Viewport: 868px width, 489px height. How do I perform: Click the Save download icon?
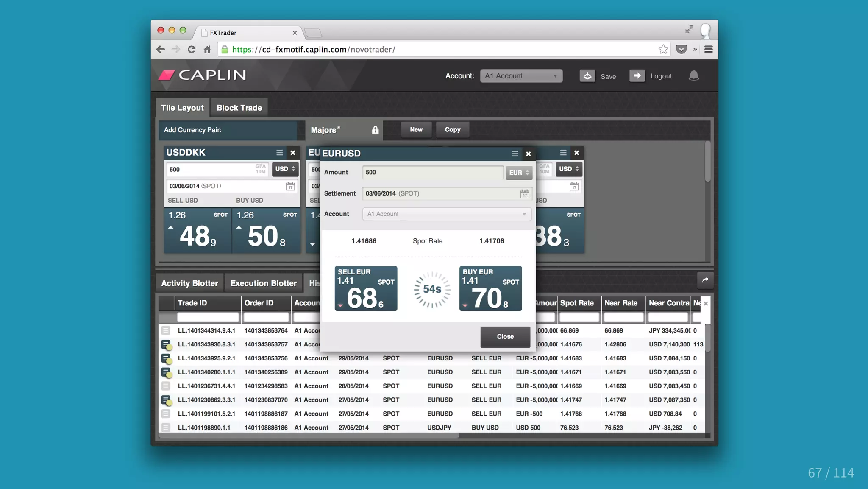[587, 76]
